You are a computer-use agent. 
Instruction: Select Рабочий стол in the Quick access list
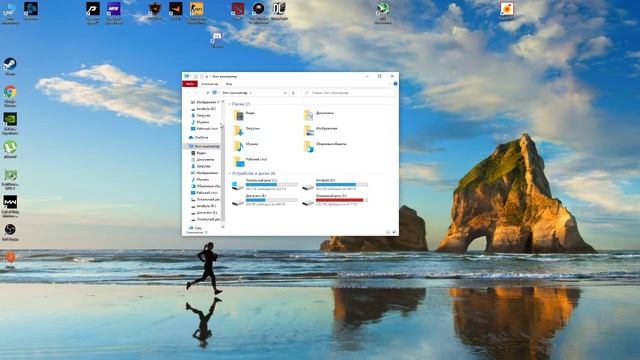[x=204, y=129]
